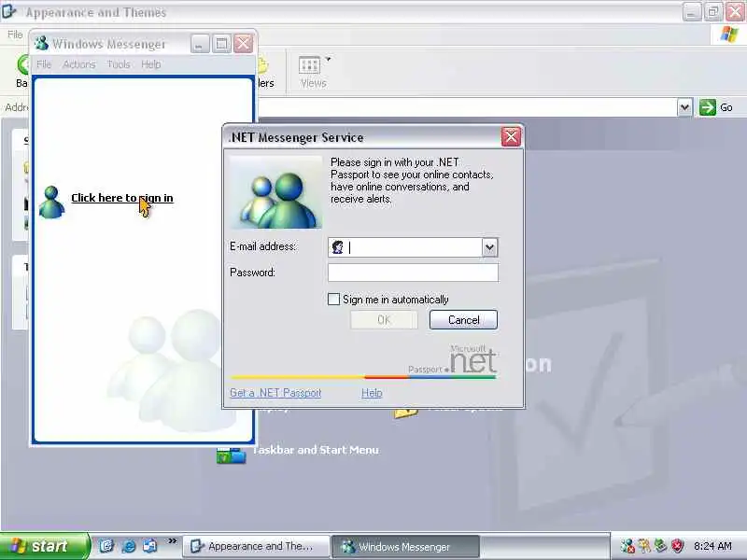Open the Get a .NET Passport link
Viewport: 747px width, 560px height.
275,393
